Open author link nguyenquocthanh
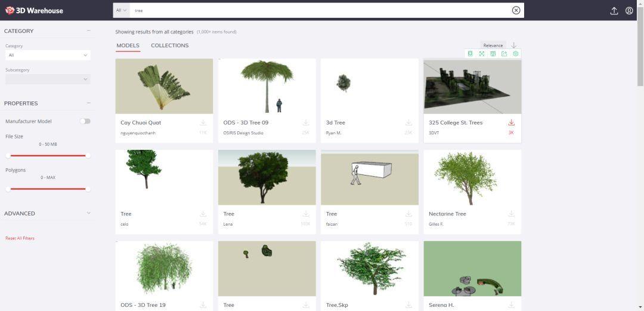The image size is (644, 311). 138,133
